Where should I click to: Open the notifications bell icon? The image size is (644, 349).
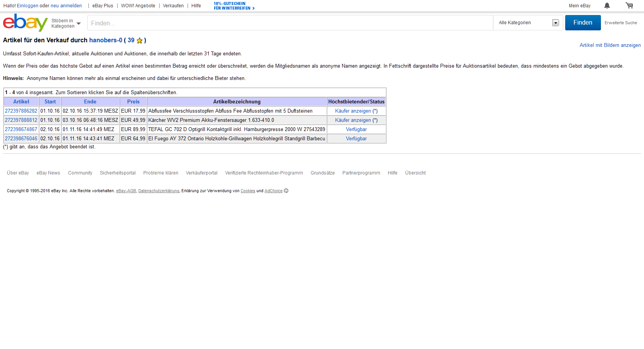click(607, 5)
